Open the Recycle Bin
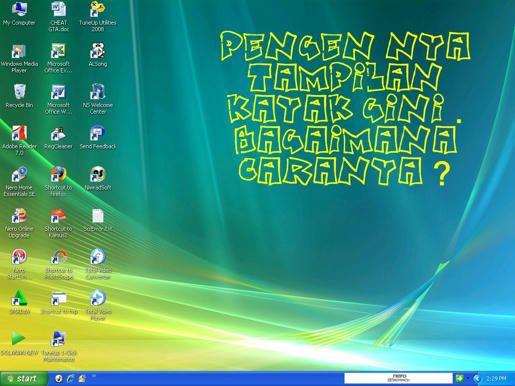 coord(19,96)
